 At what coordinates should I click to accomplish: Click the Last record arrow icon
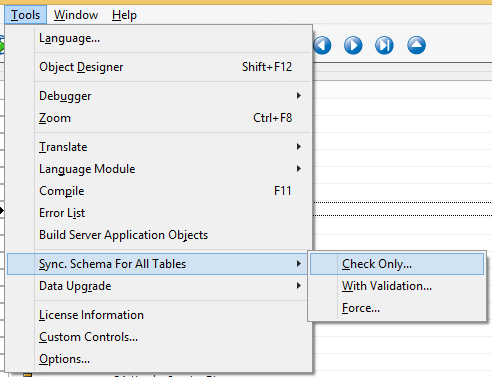[x=384, y=45]
